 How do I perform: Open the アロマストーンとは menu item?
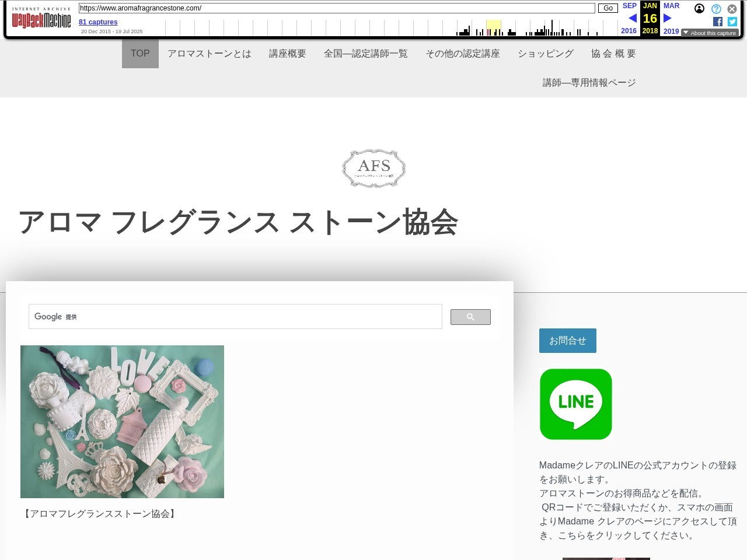pos(209,54)
